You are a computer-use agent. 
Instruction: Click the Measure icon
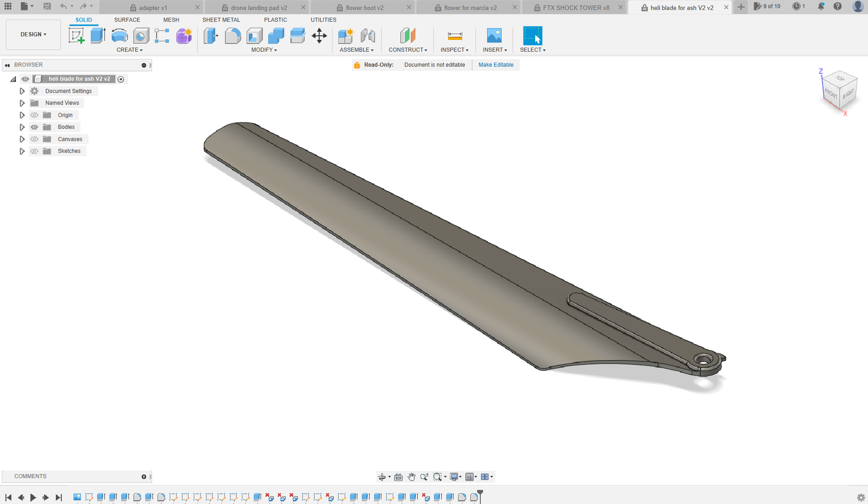coord(454,35)
